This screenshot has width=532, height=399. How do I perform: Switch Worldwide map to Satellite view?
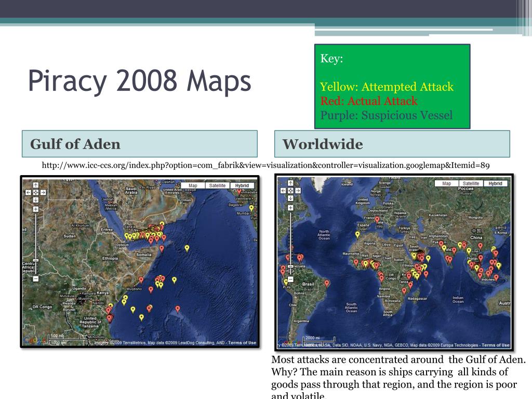(471, 183)
